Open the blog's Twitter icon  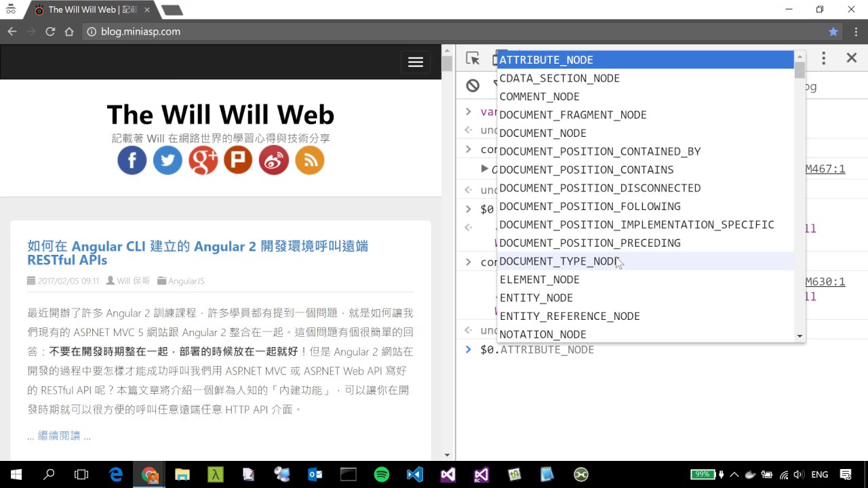click(x=167, y=161)
